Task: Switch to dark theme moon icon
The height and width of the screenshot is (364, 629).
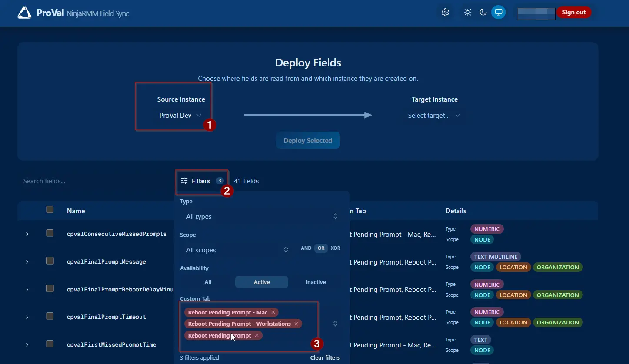Action: tap(483, 12)
